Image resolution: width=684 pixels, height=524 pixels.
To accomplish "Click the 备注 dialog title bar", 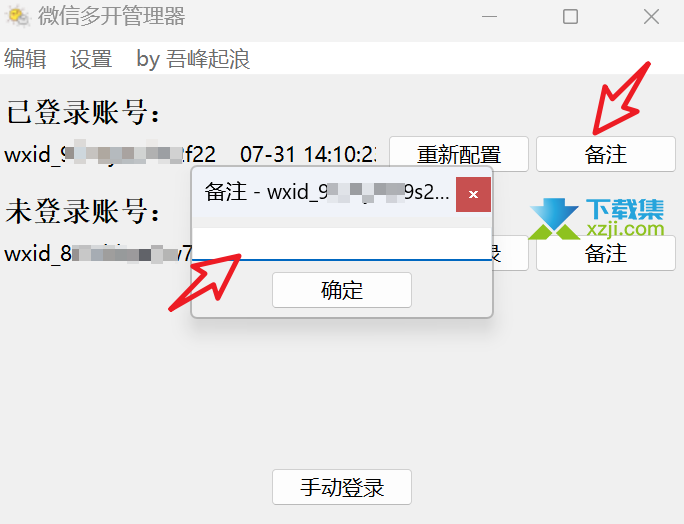I will click(324, 192).
